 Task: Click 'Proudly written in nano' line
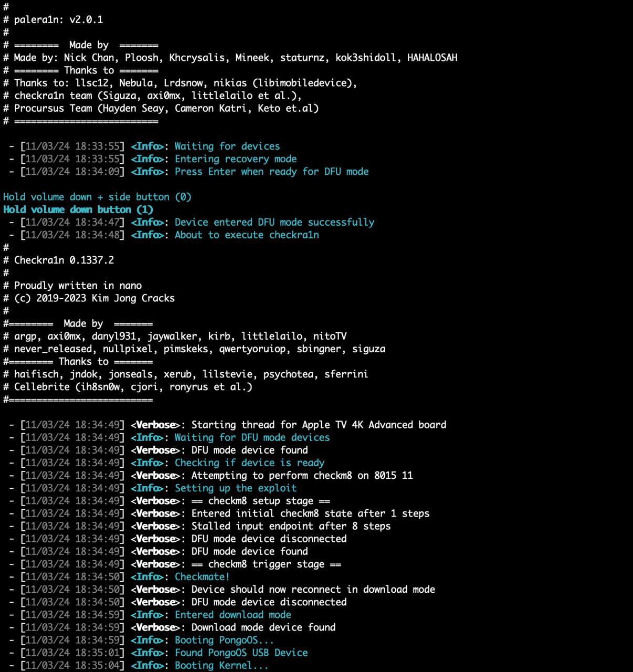pos(78,286)
